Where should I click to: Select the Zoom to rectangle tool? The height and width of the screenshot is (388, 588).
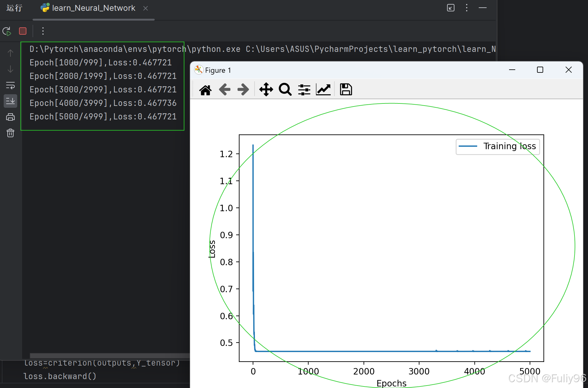pyautogui.click(x=285, y=90)
